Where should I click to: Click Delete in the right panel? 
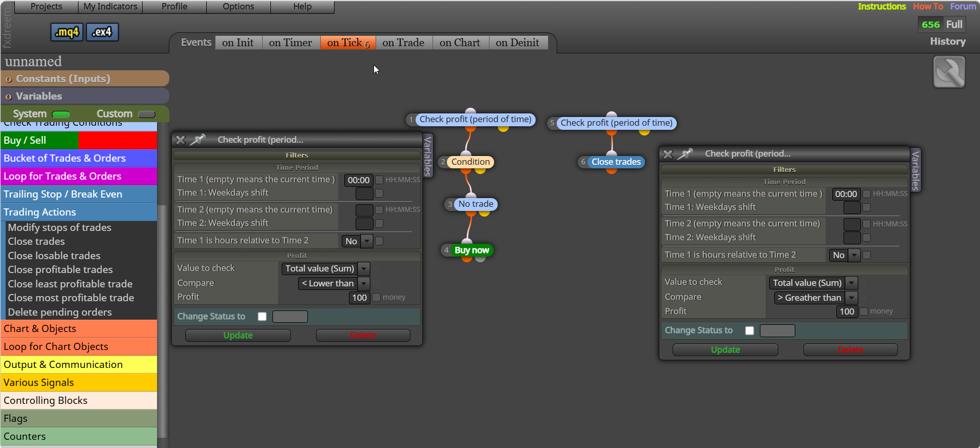click(x=850, y=349)
